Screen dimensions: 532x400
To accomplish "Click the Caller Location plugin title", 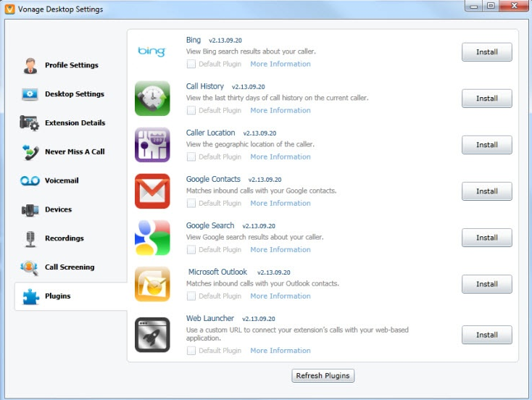I will click(210, 133).
